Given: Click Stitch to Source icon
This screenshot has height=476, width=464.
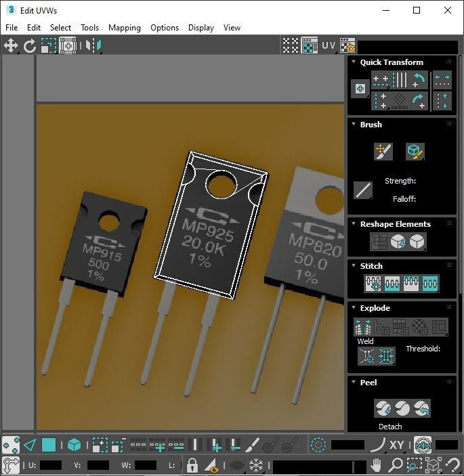Looking at the screenshot, I should point(411,284).
